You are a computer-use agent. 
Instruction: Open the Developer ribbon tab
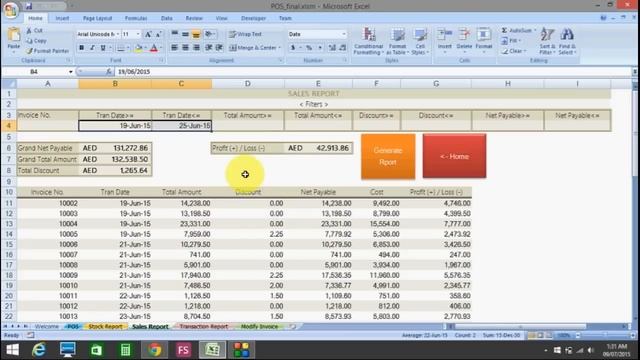253,18
